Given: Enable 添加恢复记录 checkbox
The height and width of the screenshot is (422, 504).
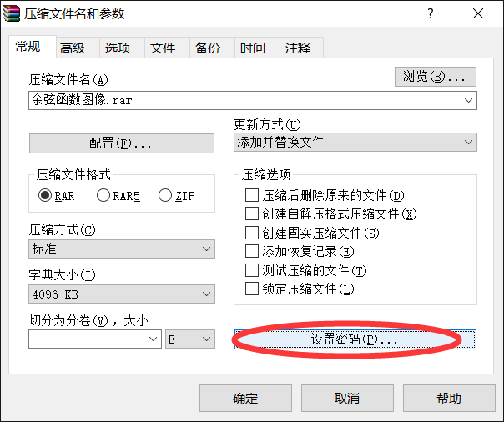Looking at the screenshot, I should click(252, 251).
